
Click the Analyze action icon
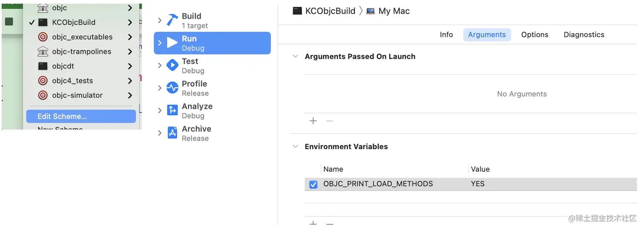pos(172,111)
